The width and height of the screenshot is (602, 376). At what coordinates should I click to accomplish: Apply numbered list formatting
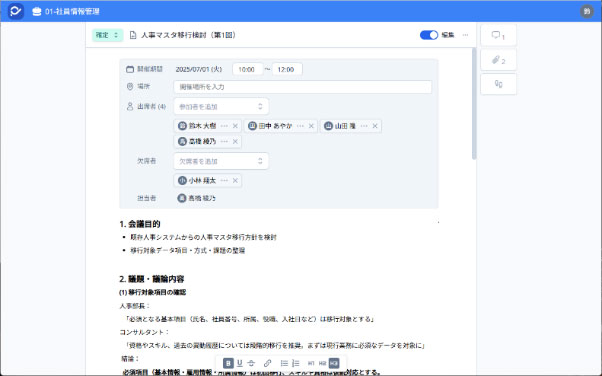296,363
